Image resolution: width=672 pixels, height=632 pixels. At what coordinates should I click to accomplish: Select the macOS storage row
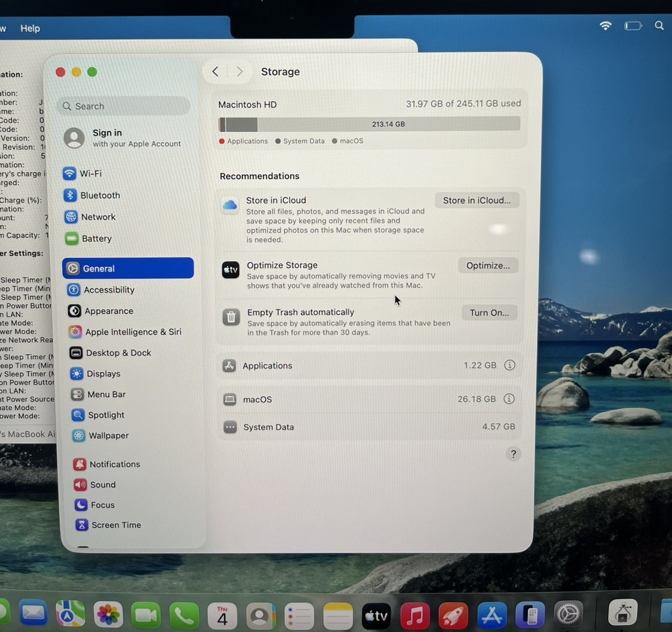pyautogui.click(x=370, y=399)
